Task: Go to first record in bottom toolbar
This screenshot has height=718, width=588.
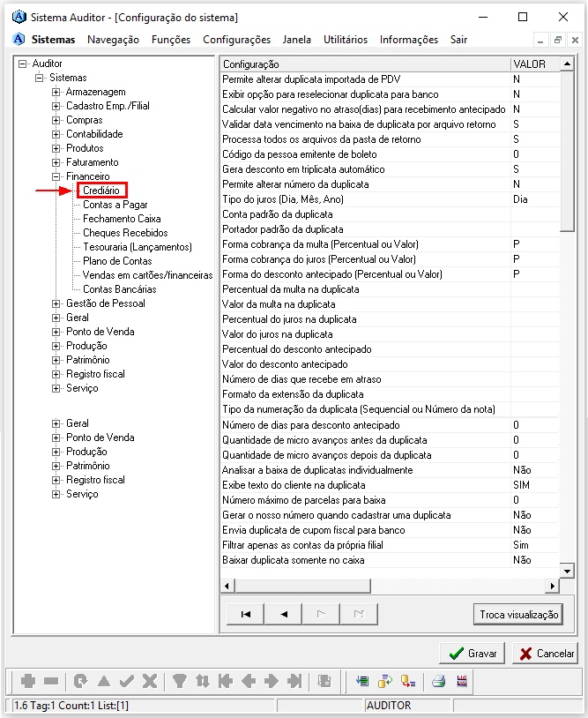Action: coord(225,681)
